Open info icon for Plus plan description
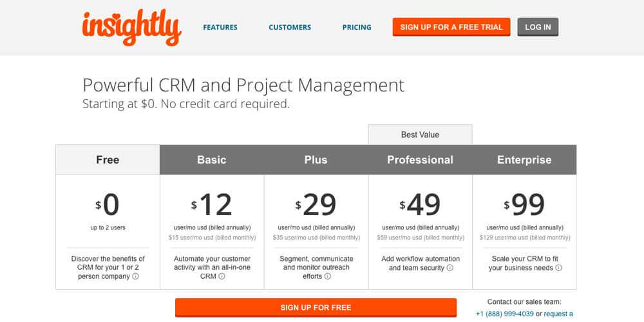644x322 pixels. click(327, 276)
